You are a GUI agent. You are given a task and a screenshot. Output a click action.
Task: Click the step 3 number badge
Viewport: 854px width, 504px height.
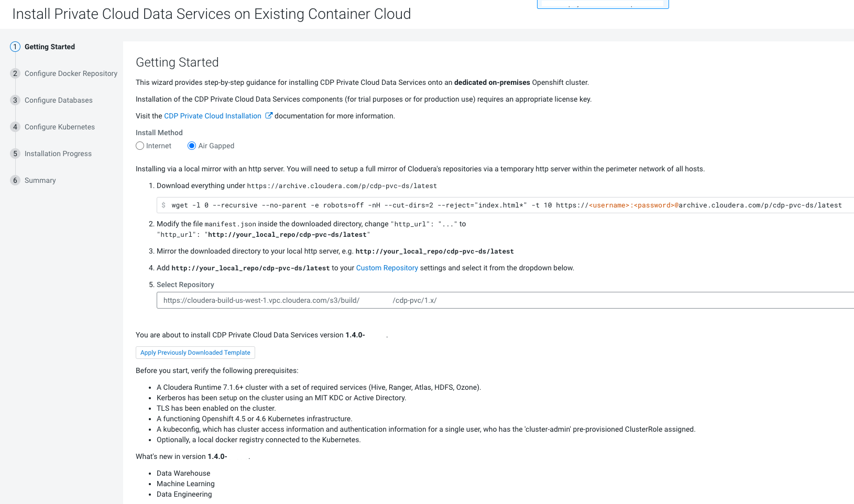15,100
